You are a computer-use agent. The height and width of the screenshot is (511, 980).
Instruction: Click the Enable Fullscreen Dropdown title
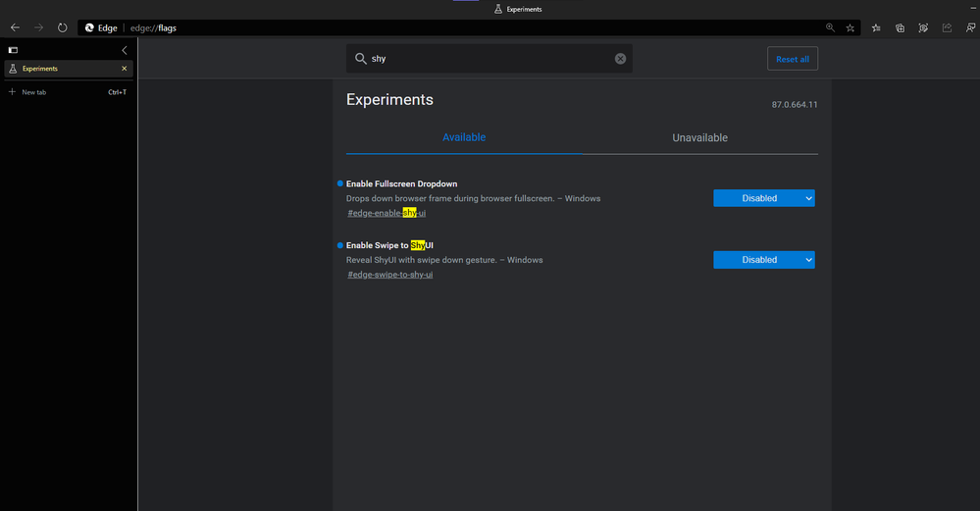coord(402,183)
